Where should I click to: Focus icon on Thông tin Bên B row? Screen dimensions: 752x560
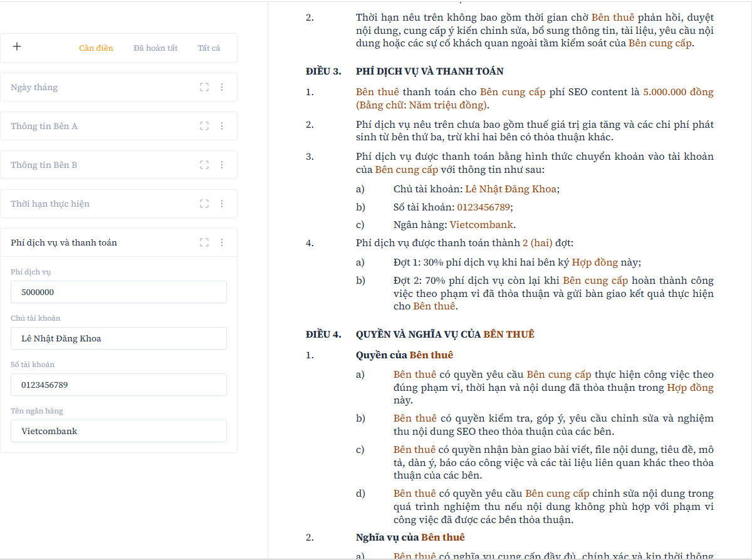[x=204, y=165]
